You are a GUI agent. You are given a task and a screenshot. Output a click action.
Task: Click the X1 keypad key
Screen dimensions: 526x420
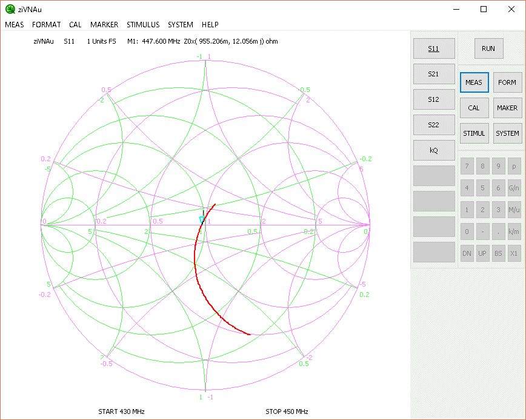[514, 253]
